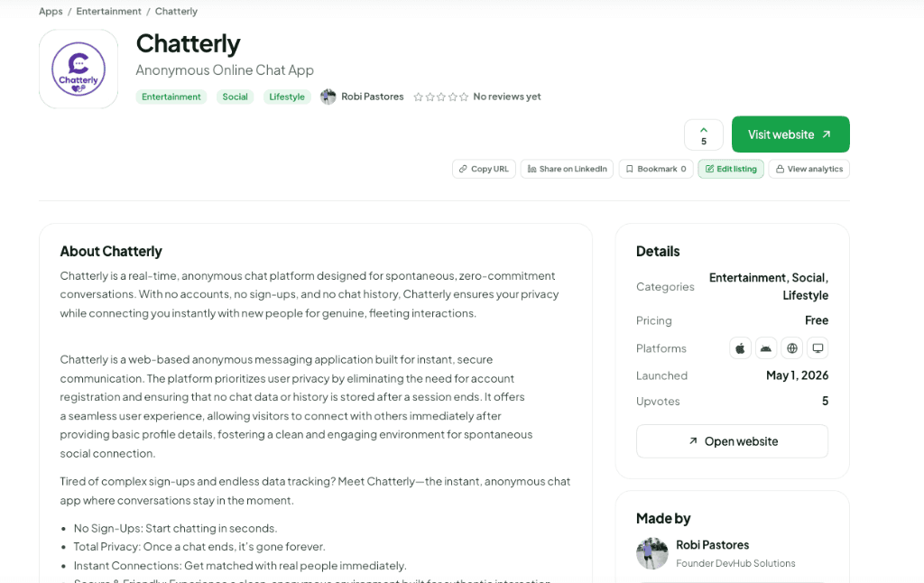924x583 pixels.
Task: Click 'Entertainment, Social, Lifestyle' categories value
Action: (769, 286)
